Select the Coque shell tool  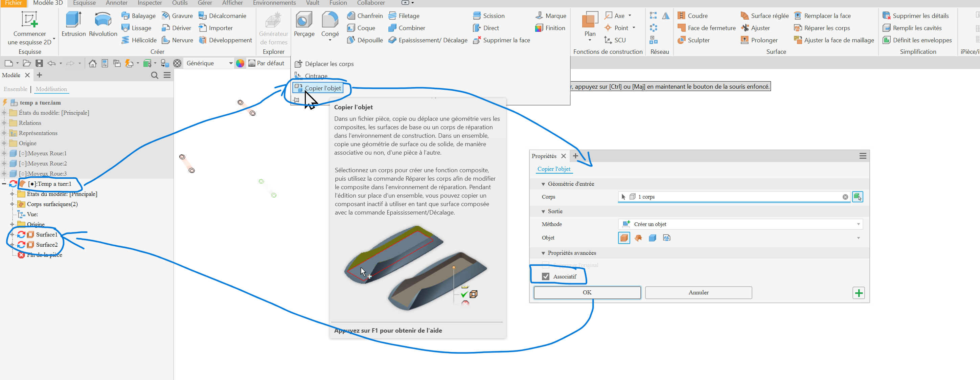(x=361, y=28)
